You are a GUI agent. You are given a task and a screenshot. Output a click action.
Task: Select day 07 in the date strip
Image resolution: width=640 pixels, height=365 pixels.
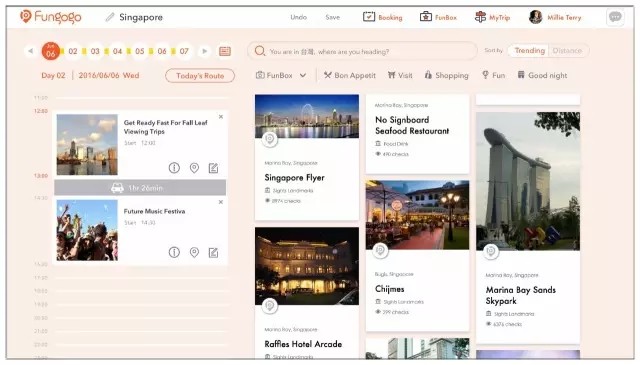point(184,51)
